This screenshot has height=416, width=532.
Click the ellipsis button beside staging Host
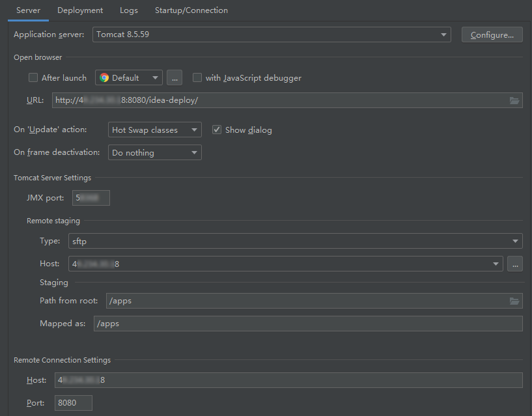point(514,264)
